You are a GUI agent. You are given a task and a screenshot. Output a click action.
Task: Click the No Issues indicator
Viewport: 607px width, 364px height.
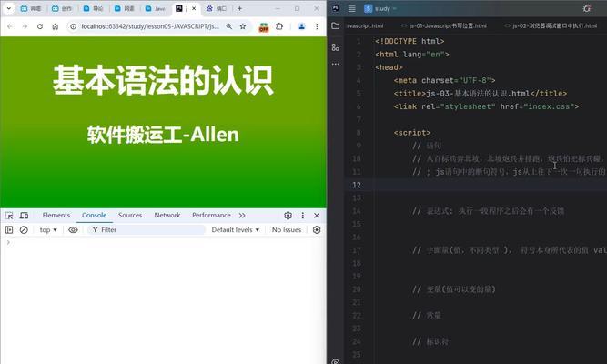click(287, 230)
